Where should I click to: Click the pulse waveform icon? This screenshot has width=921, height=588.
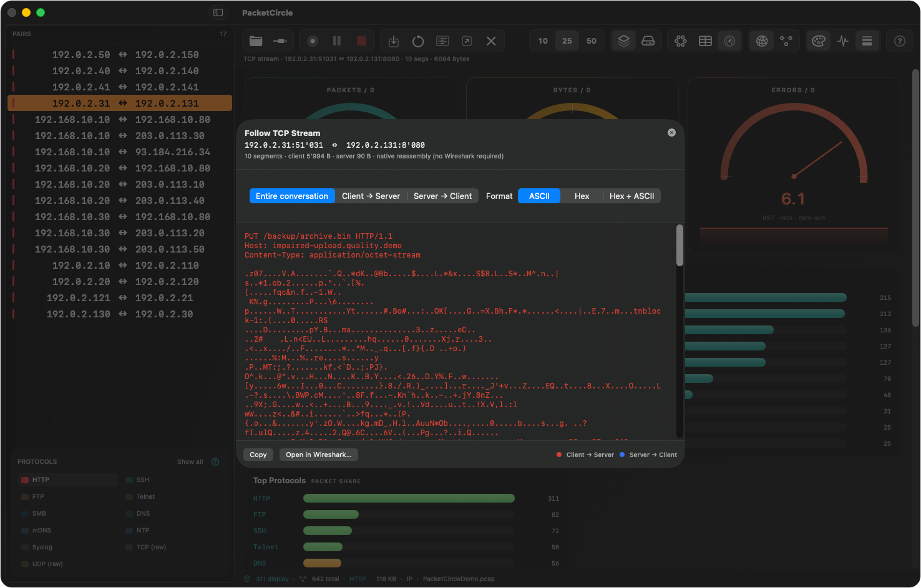843,41
